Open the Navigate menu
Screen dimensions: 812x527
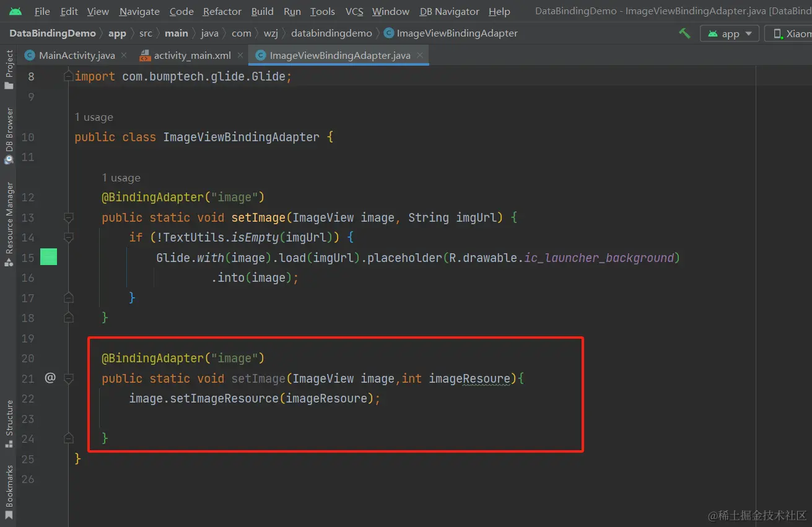click(139, 11)
